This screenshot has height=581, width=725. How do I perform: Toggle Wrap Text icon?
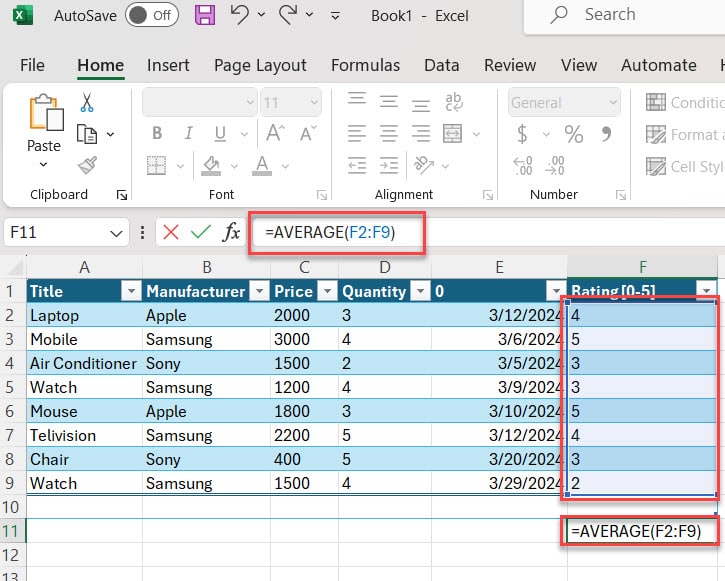click(x=454, y=102)
